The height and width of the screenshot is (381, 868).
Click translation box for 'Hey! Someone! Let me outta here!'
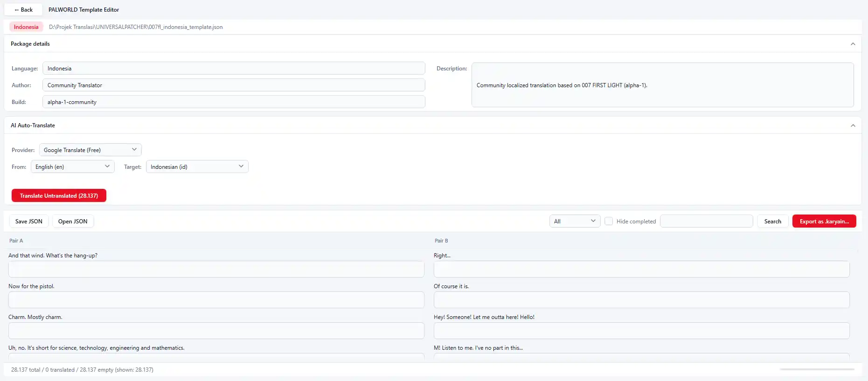pyautogui.click(x=642, y=331)
